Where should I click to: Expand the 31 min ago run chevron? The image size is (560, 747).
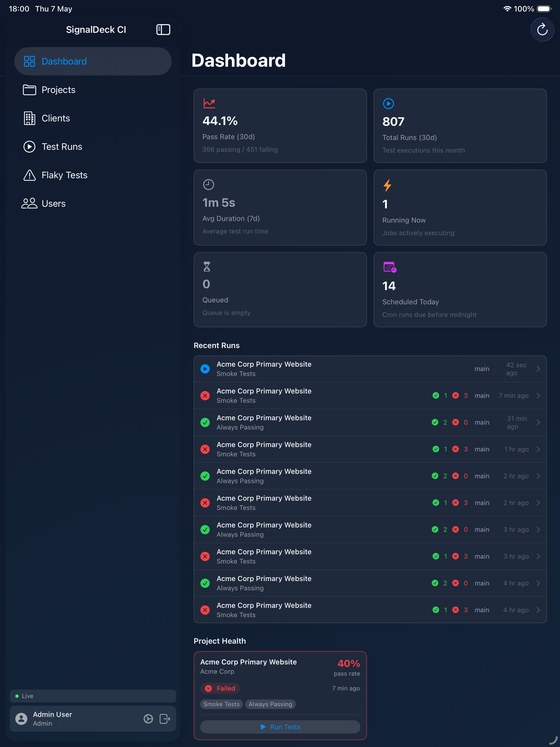[538, 422]
